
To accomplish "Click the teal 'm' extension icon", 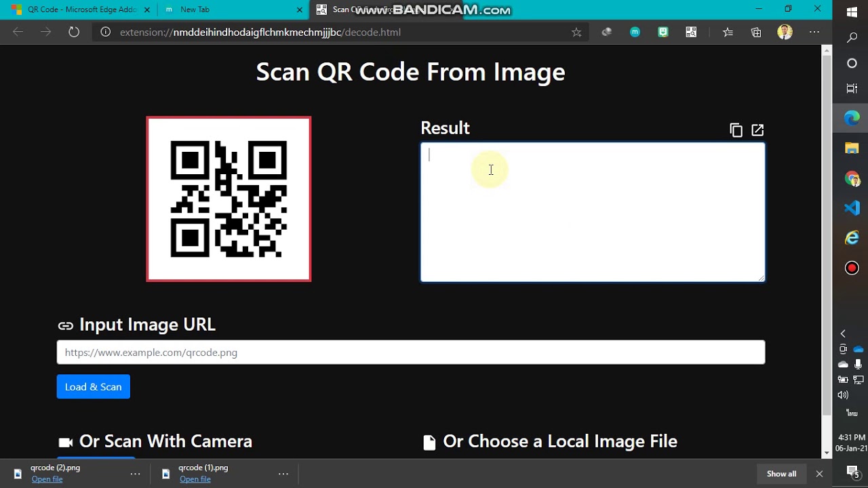I will click(635, 32).
